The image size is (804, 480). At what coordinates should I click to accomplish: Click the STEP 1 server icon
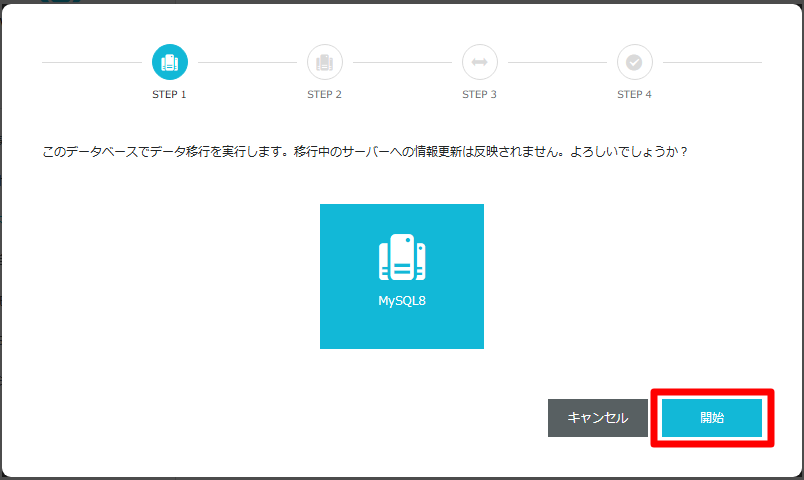[170, 62]
